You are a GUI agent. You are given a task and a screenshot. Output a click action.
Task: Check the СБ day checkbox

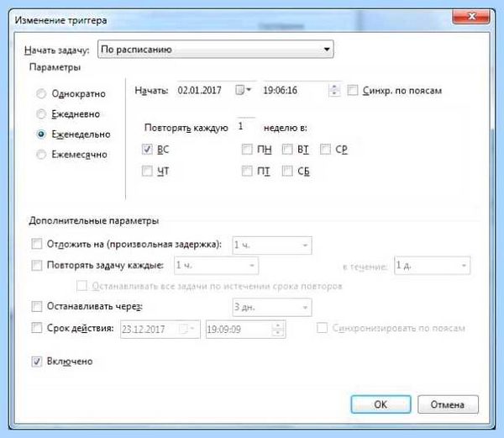287,171
